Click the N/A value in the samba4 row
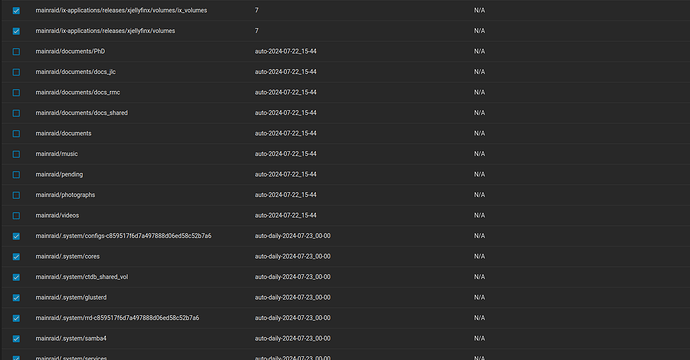The image size is (690, 360). [479, 338]
